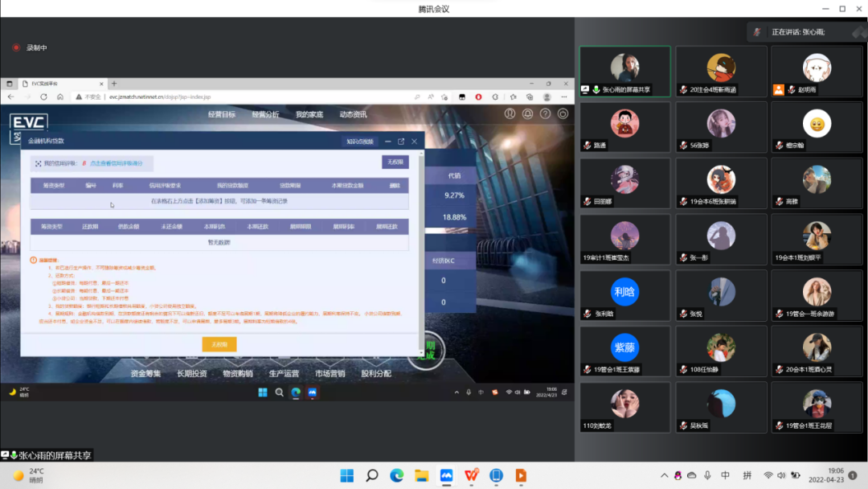
Task: Toggle the microphone icon in system tray
Action: pyautogui.click(x=708, y=475)
